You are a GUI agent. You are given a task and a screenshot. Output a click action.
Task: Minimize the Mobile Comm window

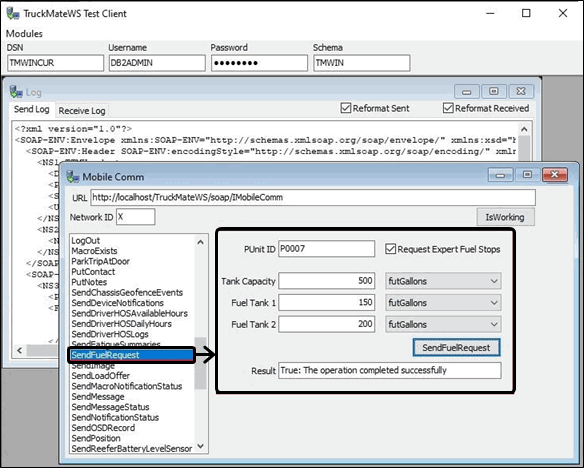click(x=500, y=175)
